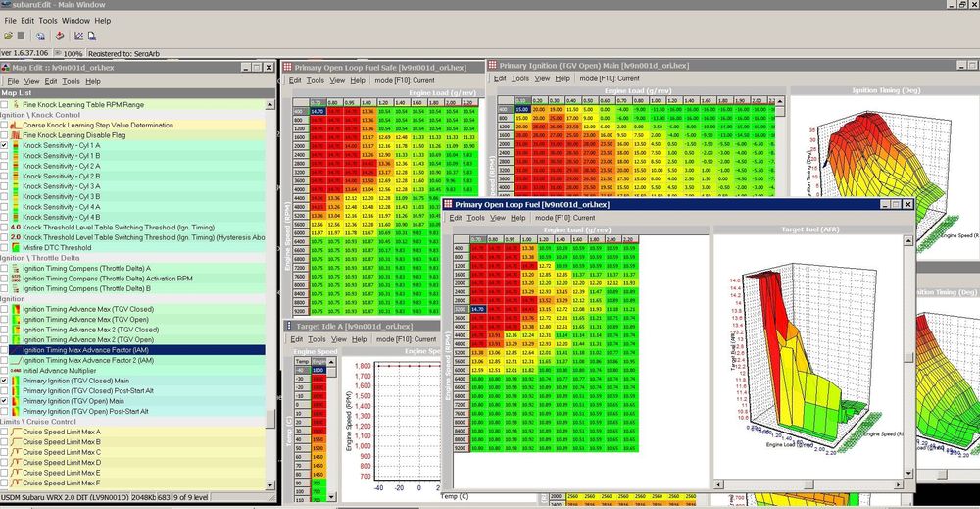Click scroll-up arrow in Primary Open Loop Fuel graph pane
Image resolution: width=980 pixels, height=509 pixels.
(x=908, y=240)
